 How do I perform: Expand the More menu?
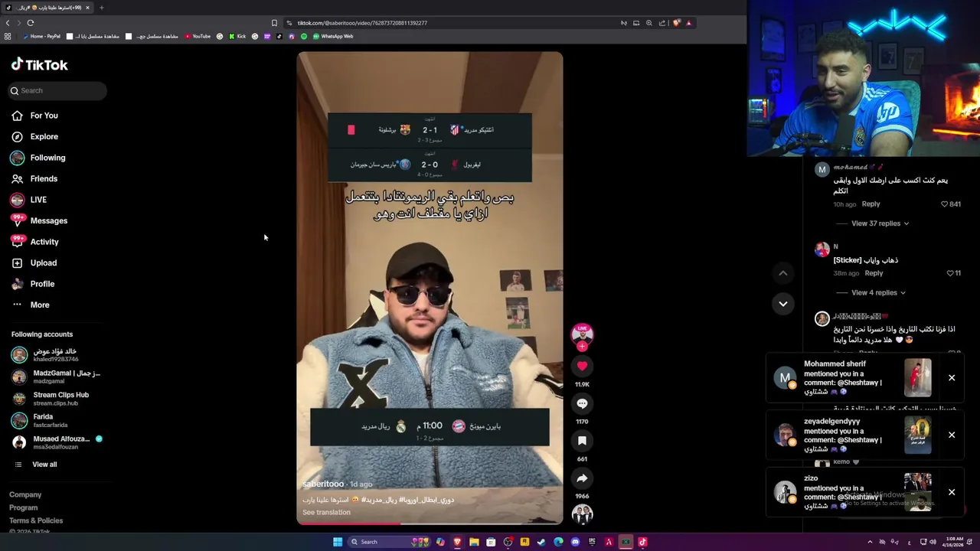(31, 305)
